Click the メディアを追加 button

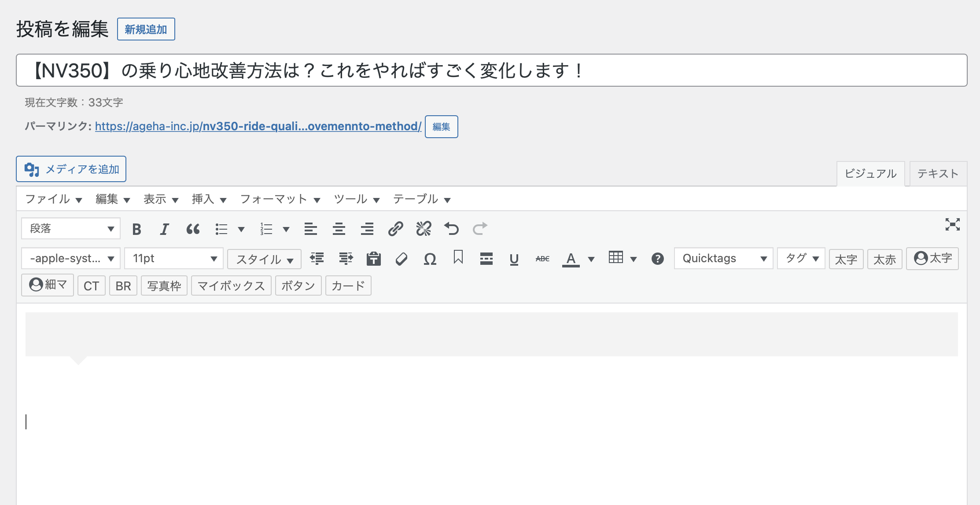tap(71, 169)
